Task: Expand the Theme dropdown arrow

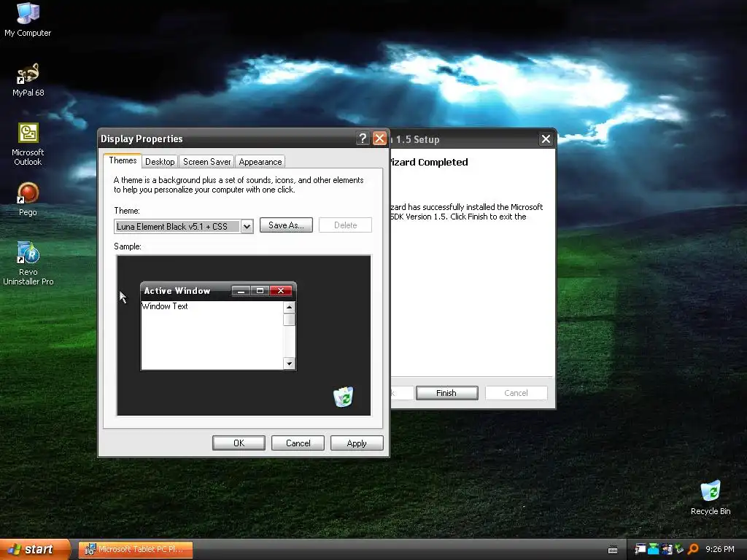Action: 247,227
